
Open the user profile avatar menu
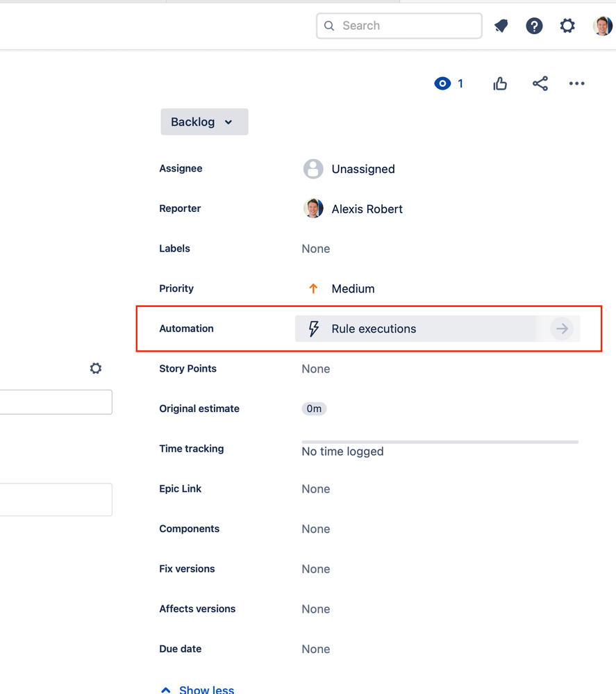(603, 26)
